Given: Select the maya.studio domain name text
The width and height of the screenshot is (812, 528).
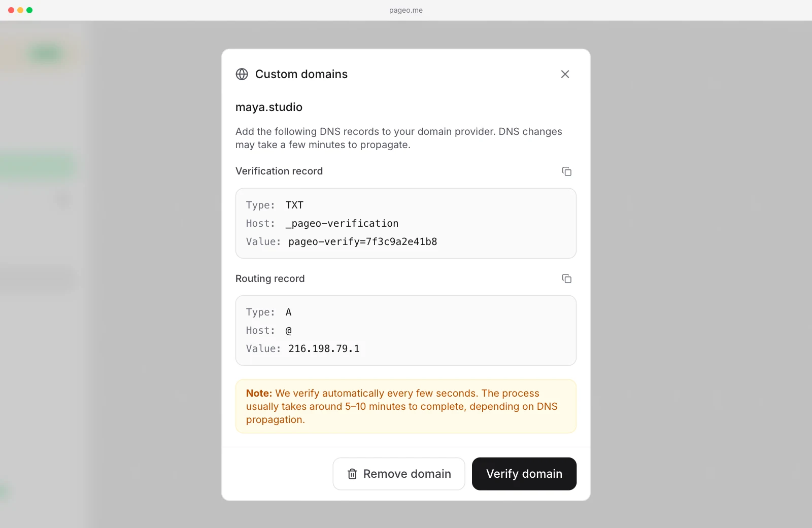Looking at the screenshot, I should point(269,107).
